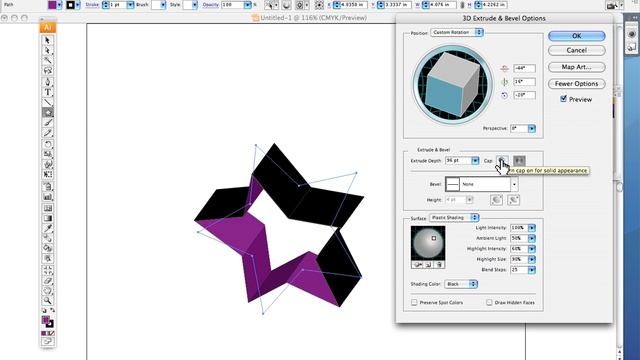
Task: Click the X-axis rotation angle field
Action: point(524,69)
